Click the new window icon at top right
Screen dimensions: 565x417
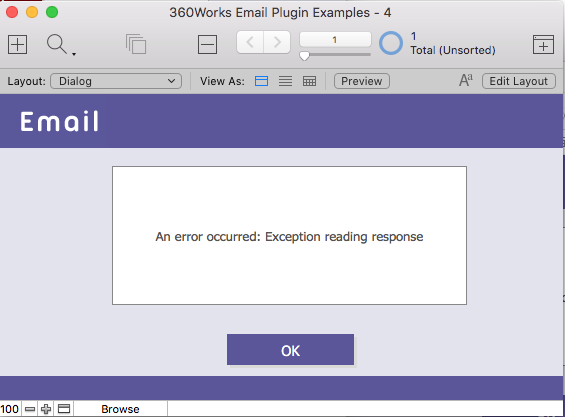543,44
